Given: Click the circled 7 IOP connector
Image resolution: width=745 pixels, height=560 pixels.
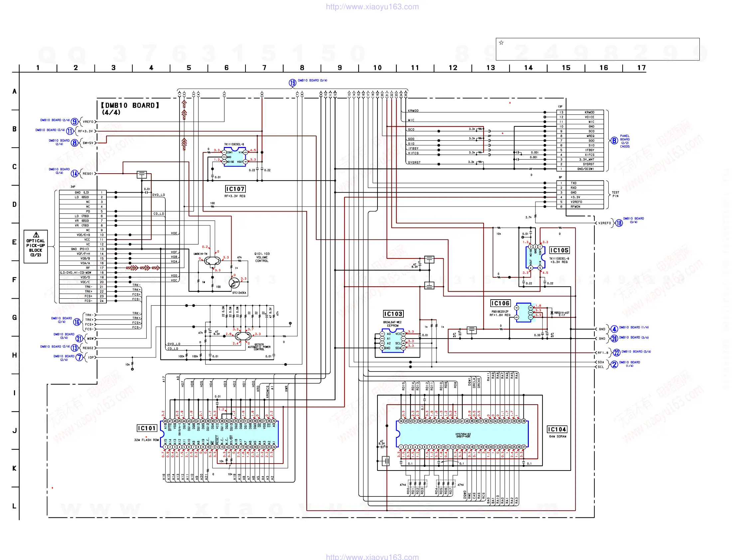Looking at the screenshot, I should [x=79, y=357].
